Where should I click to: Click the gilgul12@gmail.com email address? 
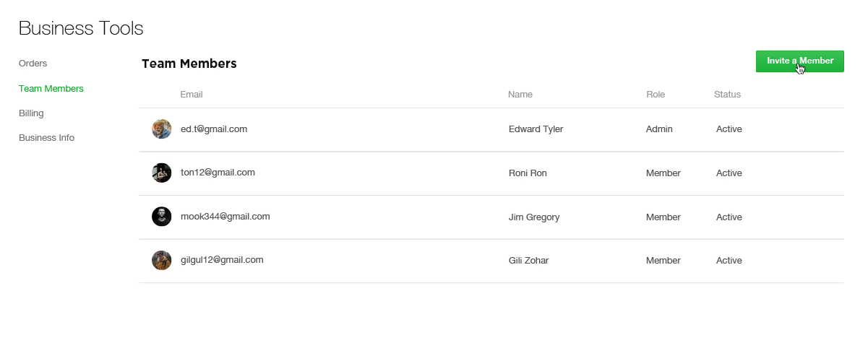(x=222, y=260)
